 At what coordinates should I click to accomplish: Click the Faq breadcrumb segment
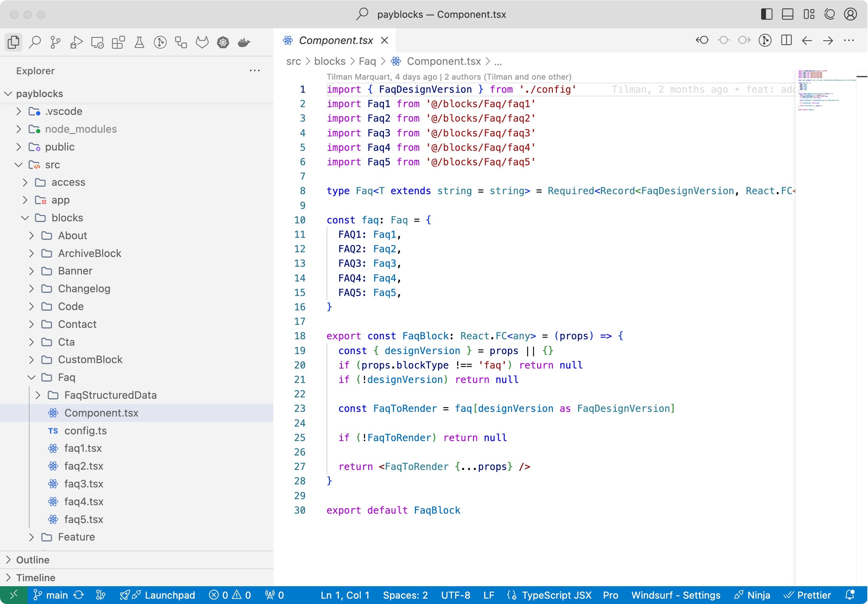pos(367,61)
